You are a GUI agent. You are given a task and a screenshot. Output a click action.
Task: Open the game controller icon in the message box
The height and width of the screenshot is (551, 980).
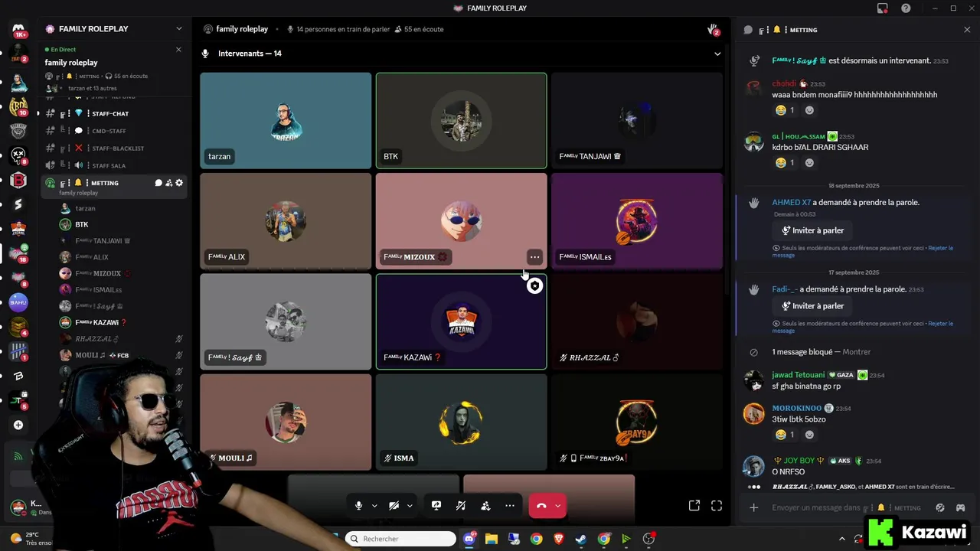(x=960, y=507)
